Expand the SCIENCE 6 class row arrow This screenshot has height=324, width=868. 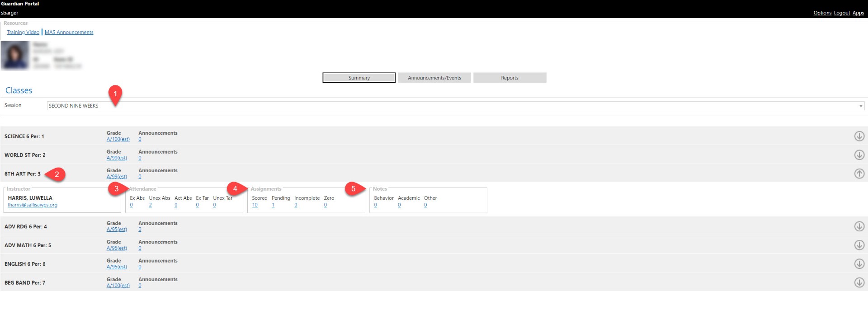(x=859, y=136)
